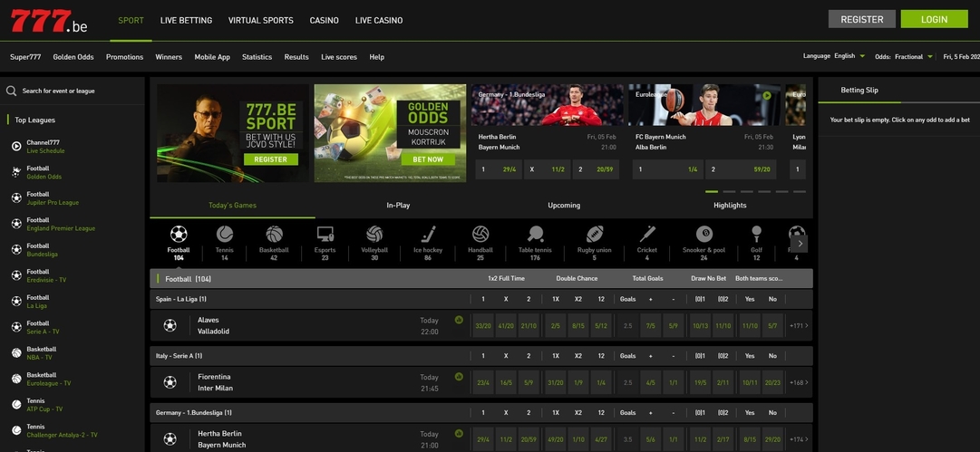Open the Live scores link
This screenshot has height=452, width=980.
pyautogui.click(x=339, y=57)
